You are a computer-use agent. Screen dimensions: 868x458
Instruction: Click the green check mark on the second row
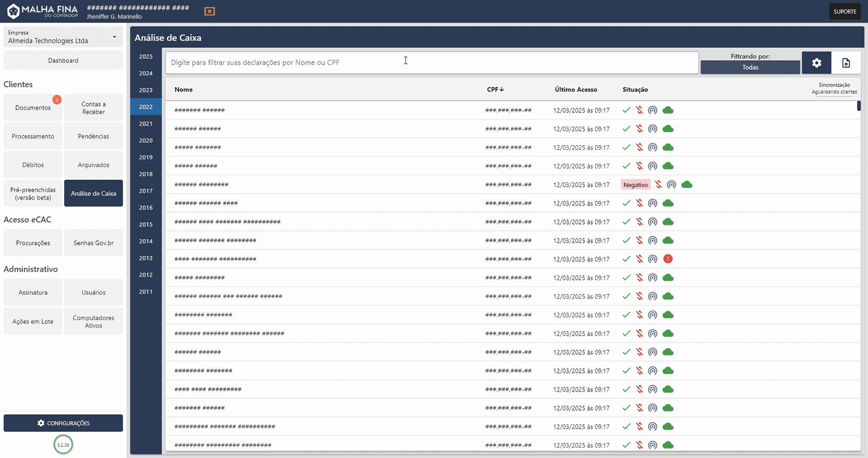(x=626, y=129)
